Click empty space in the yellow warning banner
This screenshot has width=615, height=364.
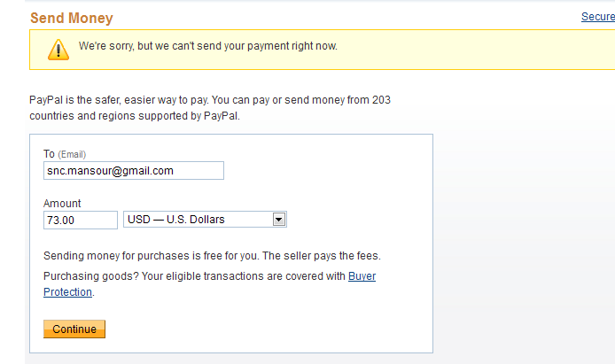point(471,50)
